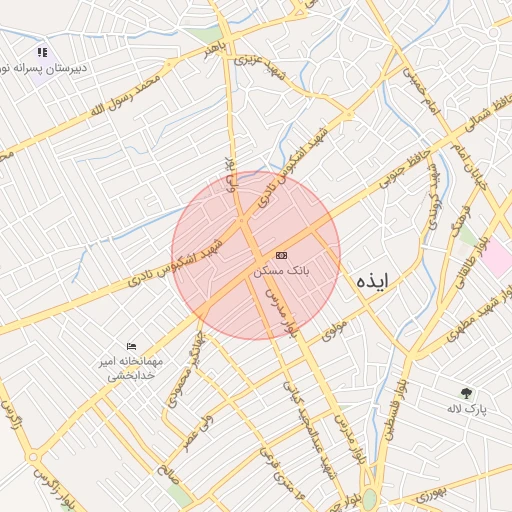Viewport: 512px width, 512px height.
Task: Select the بهورزی street label
Action: click(431, 495)
